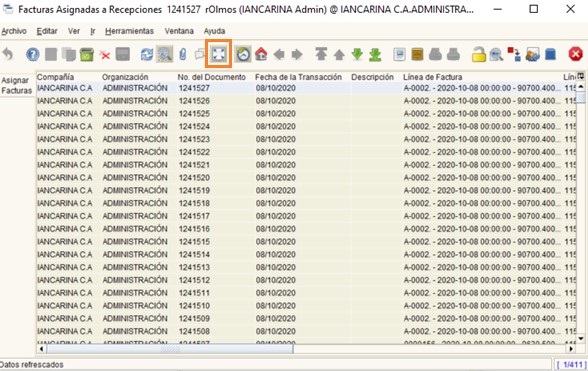Open the active workflows icon
Screen dimensions: 588x371
pyautogui.click(x=514, y=54)
